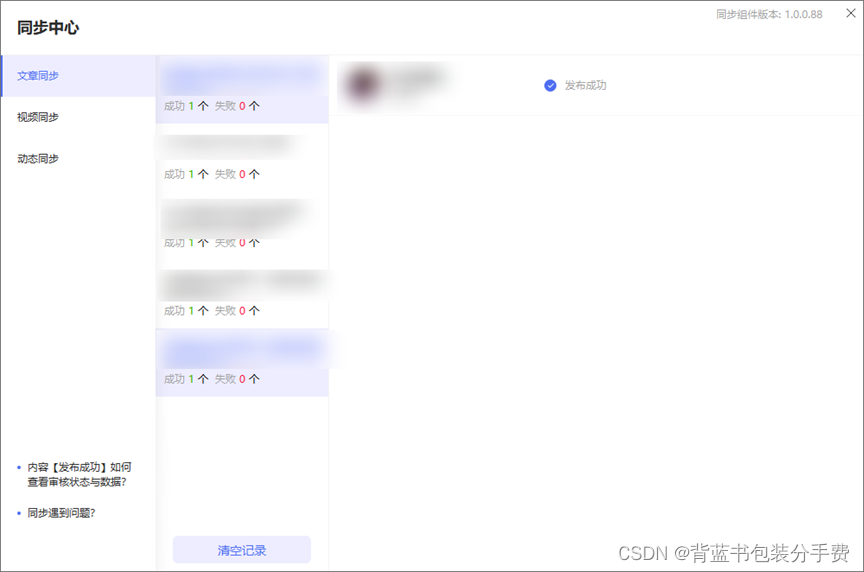Select the fourth sync record

pos(242,294)
